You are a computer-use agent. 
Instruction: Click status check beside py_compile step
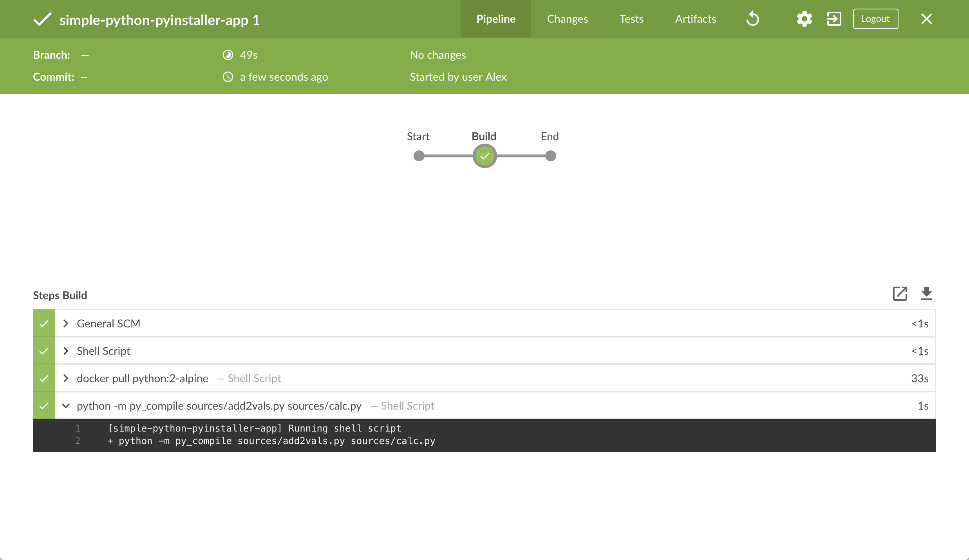[x=44, y=406]
